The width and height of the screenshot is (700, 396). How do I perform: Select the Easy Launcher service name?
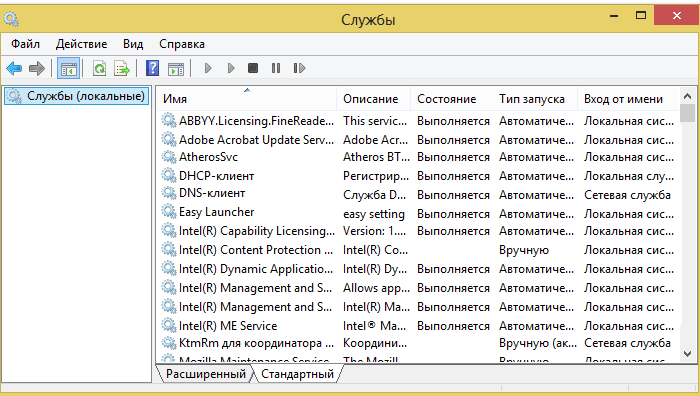[x=217, y=212]
